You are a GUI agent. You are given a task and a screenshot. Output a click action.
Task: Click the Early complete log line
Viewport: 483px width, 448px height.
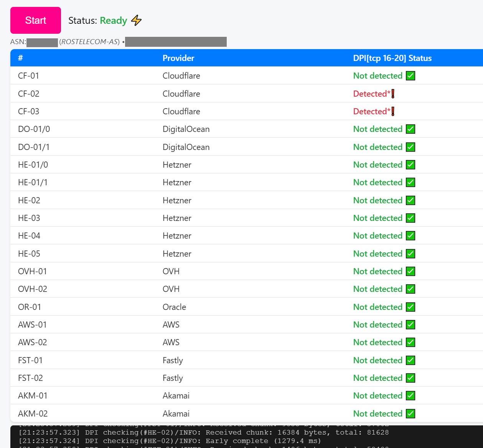(x=170, y=441)
